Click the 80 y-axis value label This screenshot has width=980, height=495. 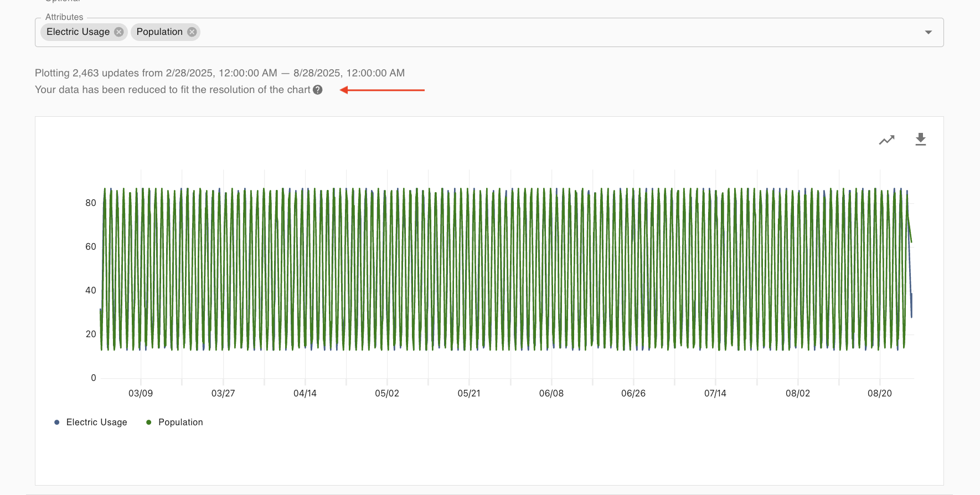pyautogui.click(x=91, y=203)
